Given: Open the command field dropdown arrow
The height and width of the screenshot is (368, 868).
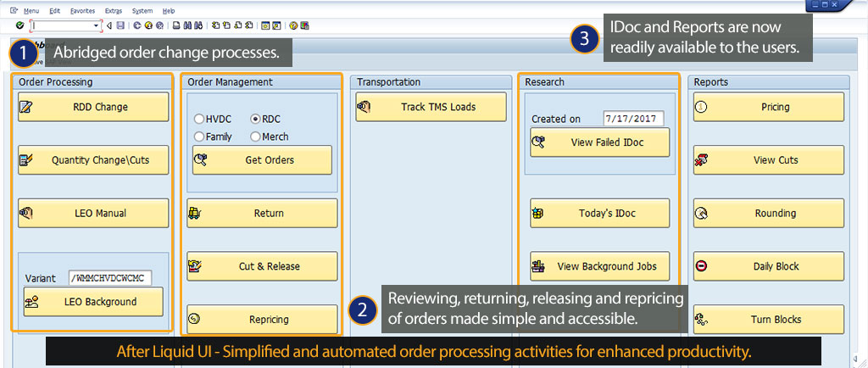Looking at the screenshot, I should [x=97, y=26].
